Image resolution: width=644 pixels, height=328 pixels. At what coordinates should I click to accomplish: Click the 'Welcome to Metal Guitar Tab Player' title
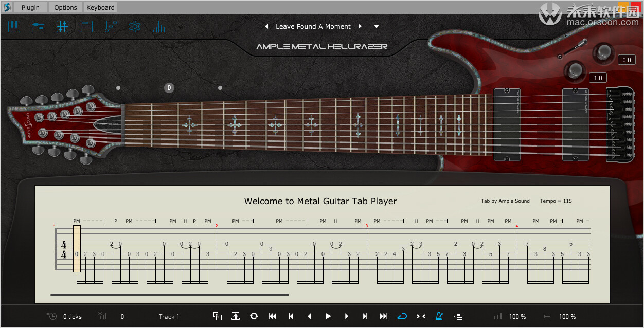(320, 201)
